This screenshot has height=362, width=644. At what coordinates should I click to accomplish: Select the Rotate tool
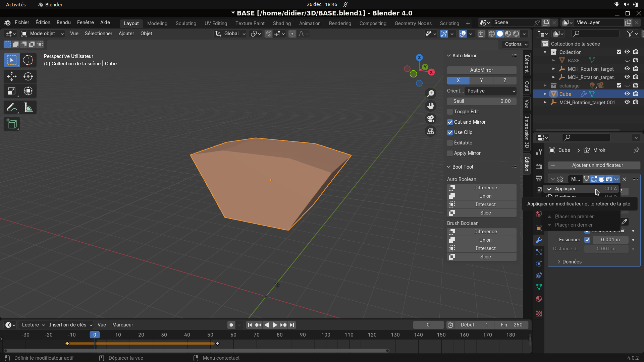click(x=28, y=76)
